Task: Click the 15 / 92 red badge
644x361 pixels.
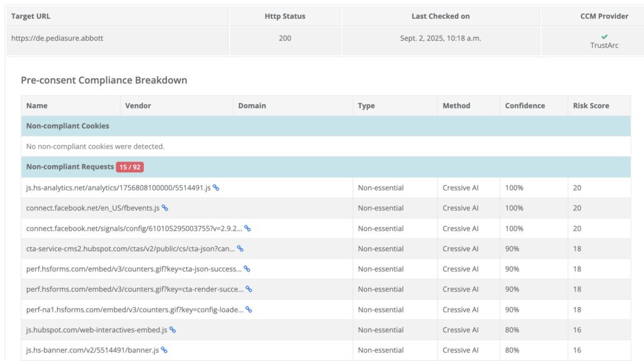Action: [x=130, y=167]
